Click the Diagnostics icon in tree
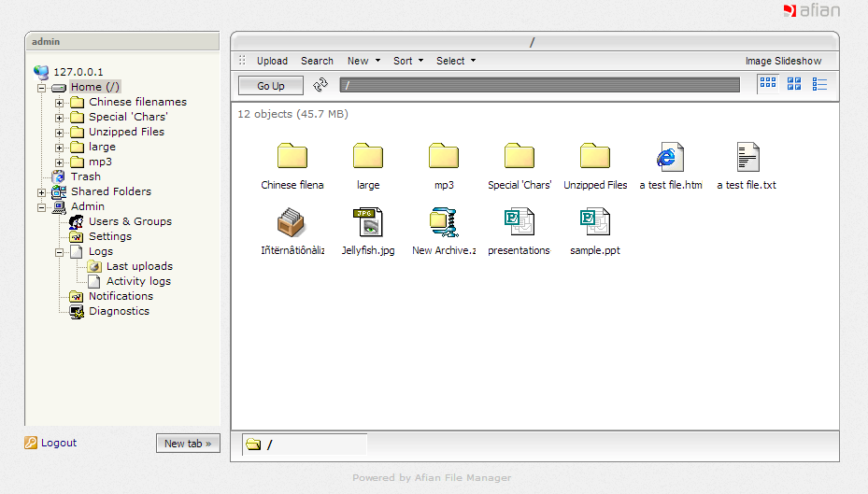The image size is (868, 494). [77, 312]
